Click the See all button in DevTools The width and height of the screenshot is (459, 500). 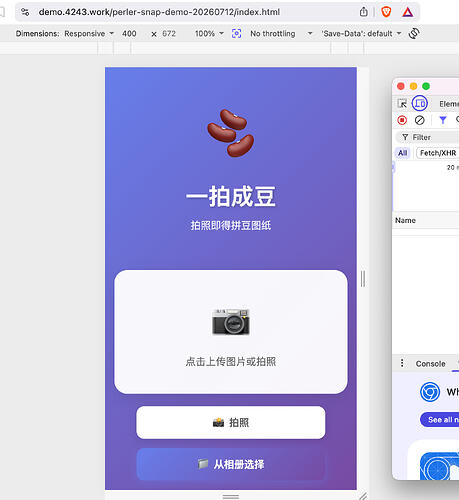(440, 420)
